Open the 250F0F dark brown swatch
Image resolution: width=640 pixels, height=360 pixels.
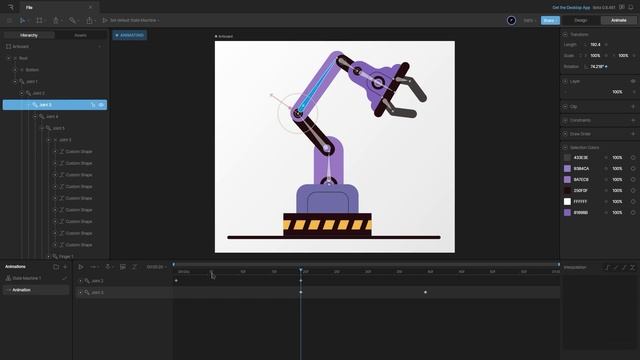click(567, 191)
